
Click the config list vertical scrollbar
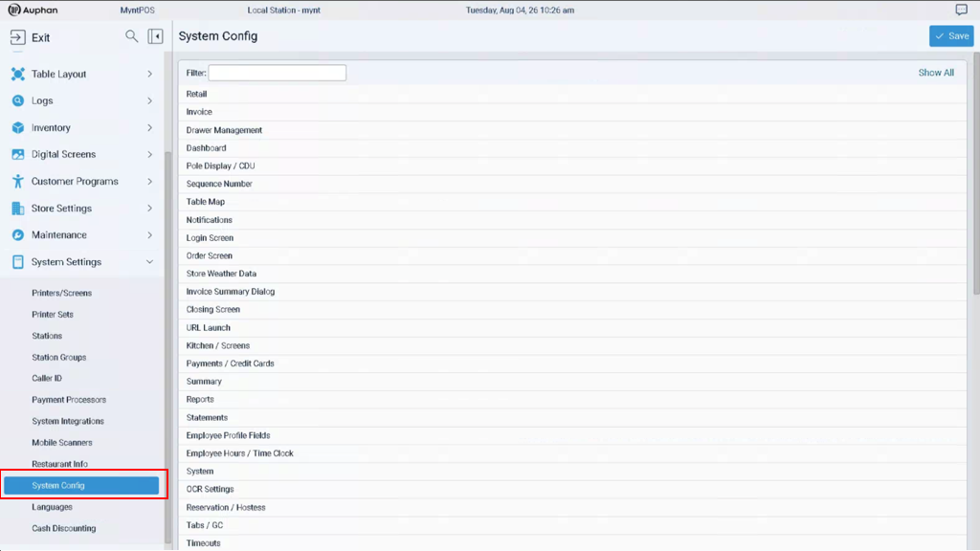tap(976, 175)
